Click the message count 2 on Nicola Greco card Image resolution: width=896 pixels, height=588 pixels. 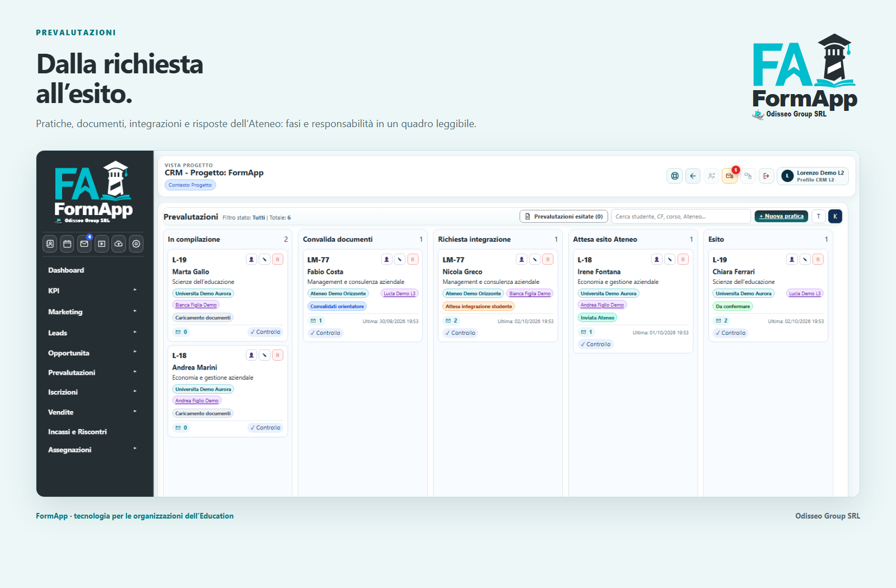[x=451, y=321]
